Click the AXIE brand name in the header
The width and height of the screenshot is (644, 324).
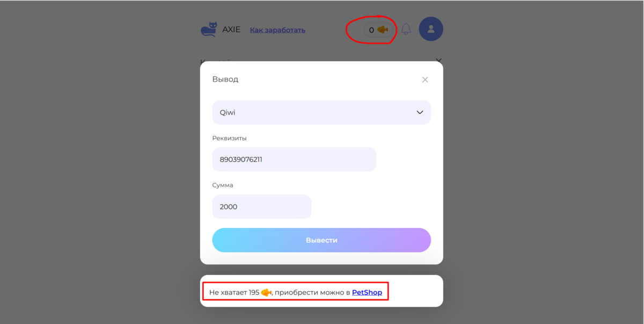[231, 29]
